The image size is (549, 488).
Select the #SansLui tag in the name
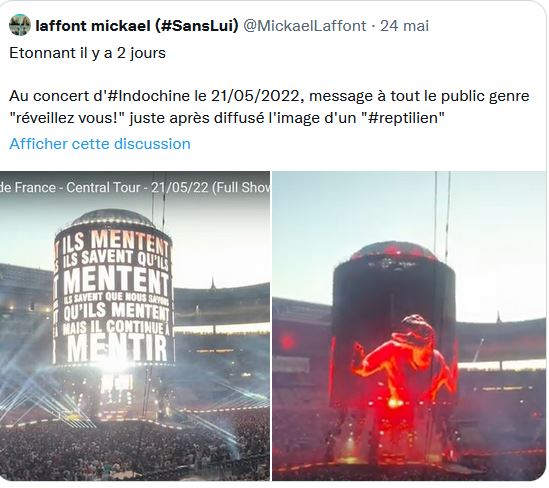[x=196, y=26]
